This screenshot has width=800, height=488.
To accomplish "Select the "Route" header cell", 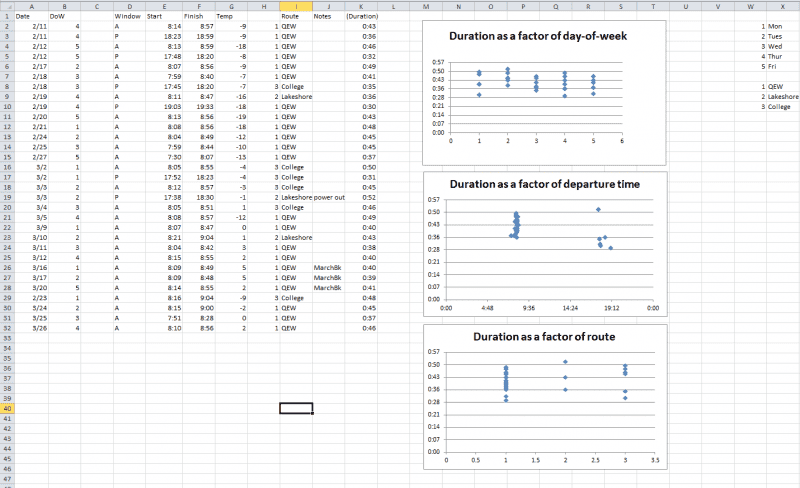I will tap(290, 17).
